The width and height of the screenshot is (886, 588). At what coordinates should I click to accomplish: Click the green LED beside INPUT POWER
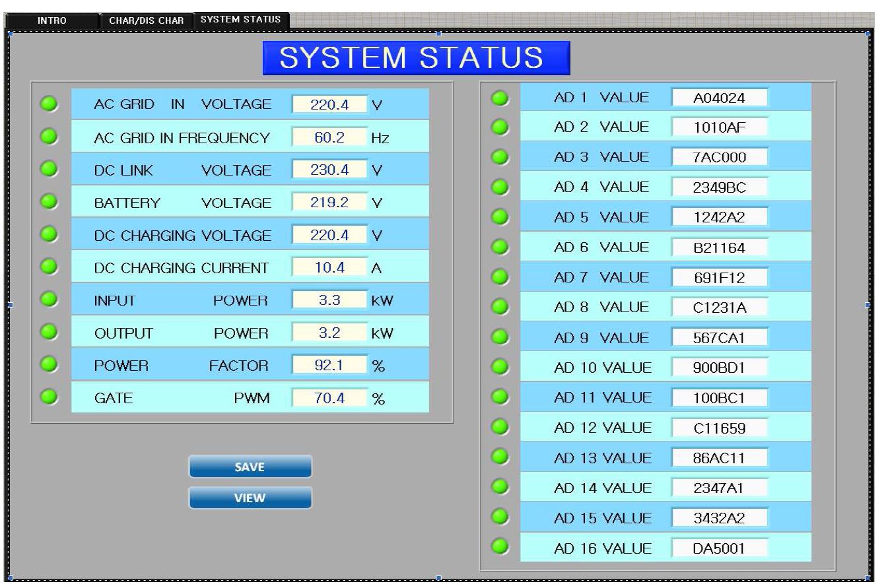tap(50, 300)
